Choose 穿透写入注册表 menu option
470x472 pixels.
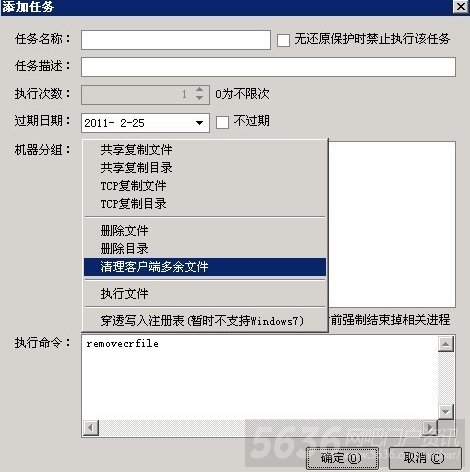[x=205, y=321]
